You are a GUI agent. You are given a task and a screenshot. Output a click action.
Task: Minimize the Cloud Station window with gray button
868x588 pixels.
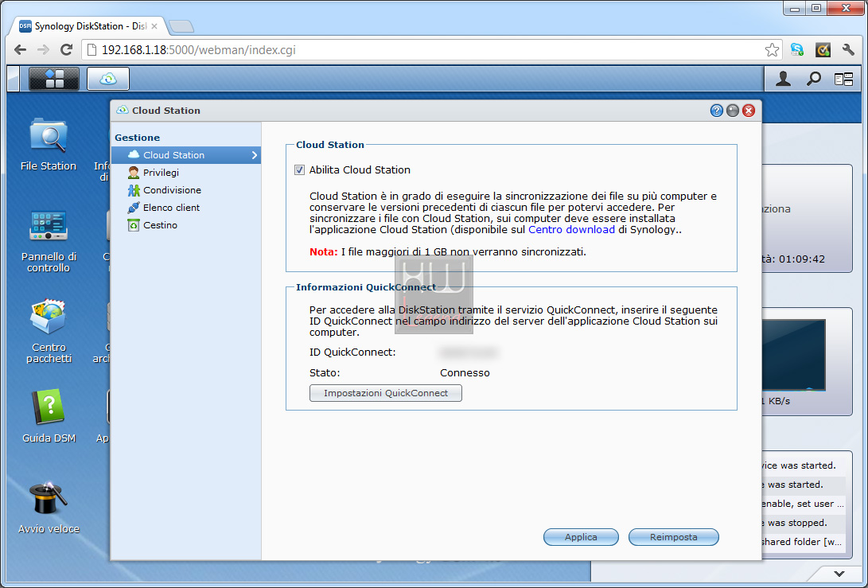coord(733,111)
